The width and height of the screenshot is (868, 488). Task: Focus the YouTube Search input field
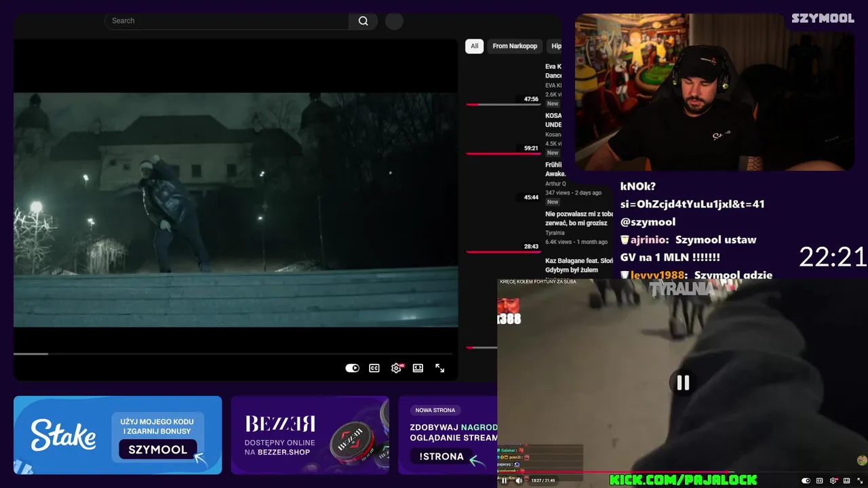pyautogui.click(x=227, y=21)
